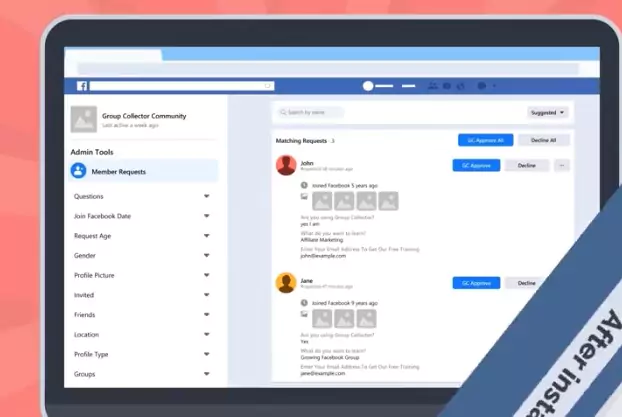The height and width of the screenshot is (417, 622).
Task: Click the Search by name field
Action: click(x=310, y=112)
